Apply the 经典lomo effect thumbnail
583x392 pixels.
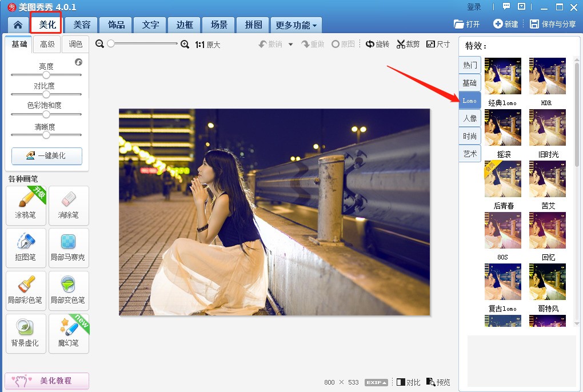click(502, 76)
